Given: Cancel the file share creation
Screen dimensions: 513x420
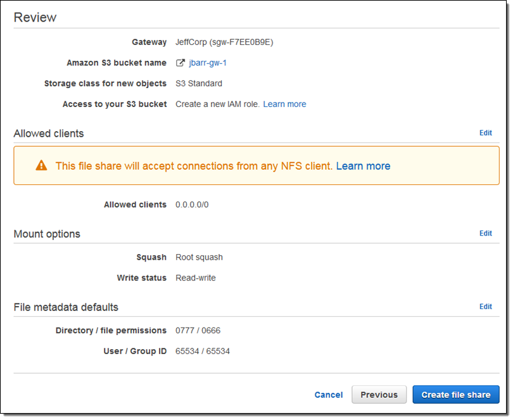Looking at the screenshot, I should pyautogui.click(x=328, y=395).
